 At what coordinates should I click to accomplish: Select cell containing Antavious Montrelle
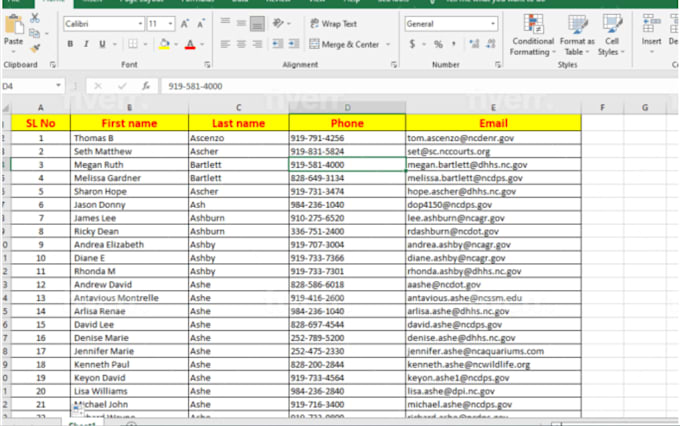click(129, 298)
